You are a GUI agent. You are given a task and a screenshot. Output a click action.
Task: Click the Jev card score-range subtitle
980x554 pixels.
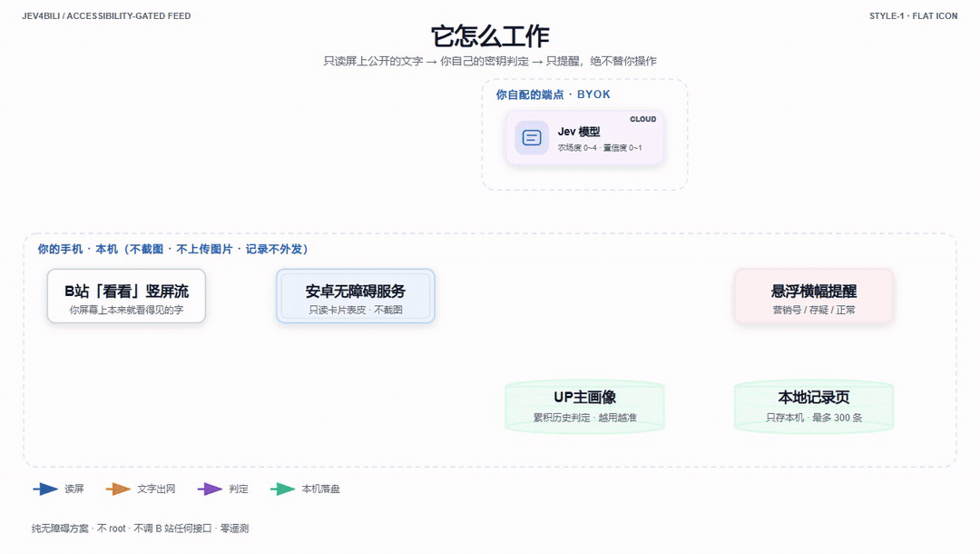(x=600, y=148)
